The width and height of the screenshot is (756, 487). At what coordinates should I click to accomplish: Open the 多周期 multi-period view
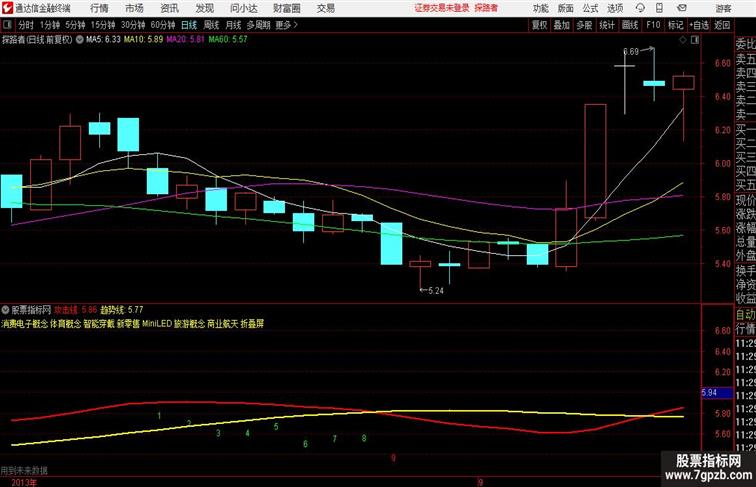[258, 25]
